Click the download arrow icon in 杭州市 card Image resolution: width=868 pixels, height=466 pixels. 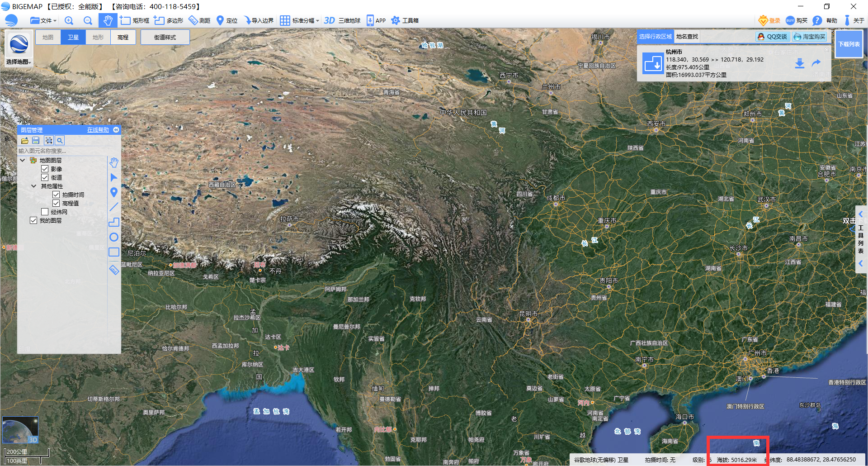coord(800,63)
